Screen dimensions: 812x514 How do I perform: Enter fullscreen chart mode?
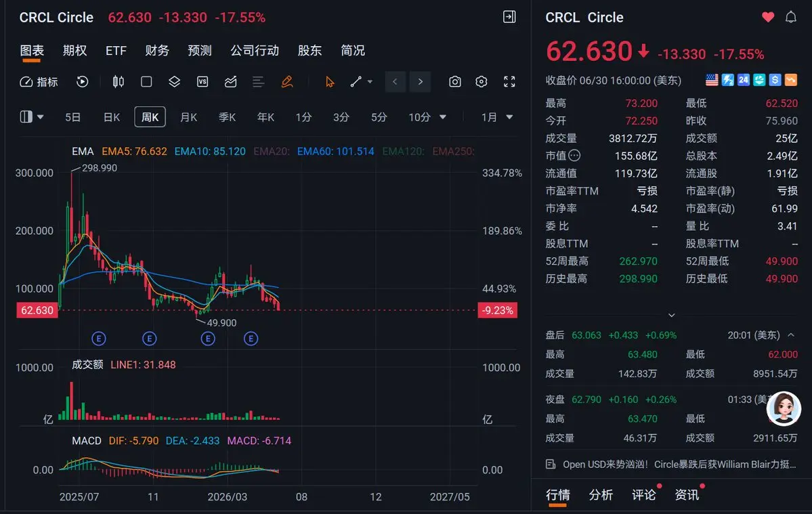pyautogui.click(x=509, y=82)
